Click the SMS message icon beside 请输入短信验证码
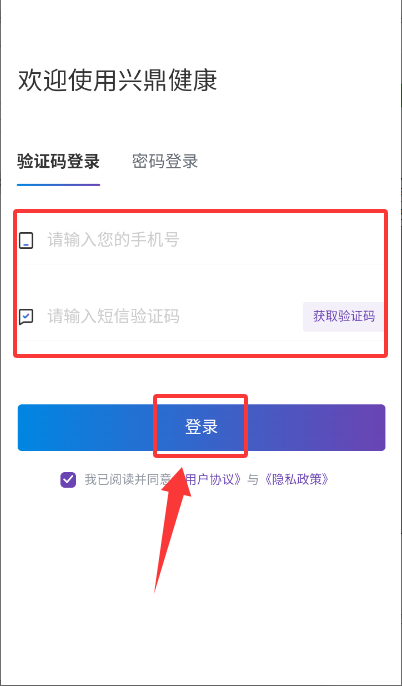The height and width of the screenshot is (686, 402). coord(26,316)
